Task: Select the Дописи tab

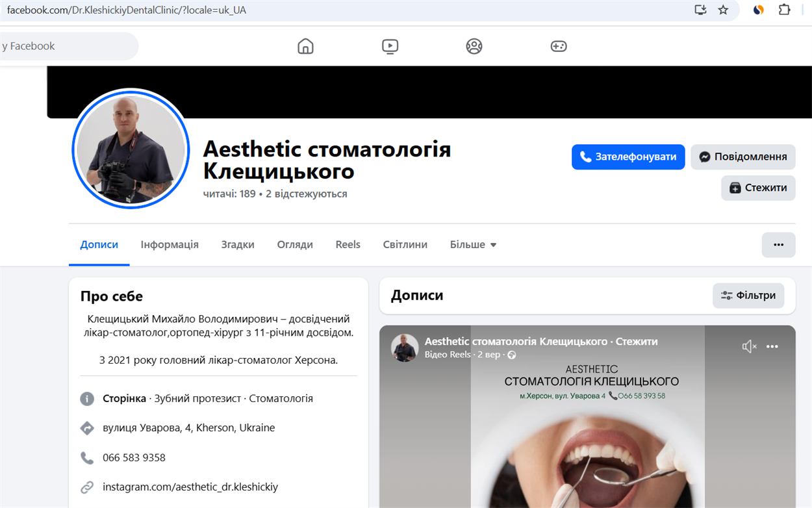Action: point(99,245)
